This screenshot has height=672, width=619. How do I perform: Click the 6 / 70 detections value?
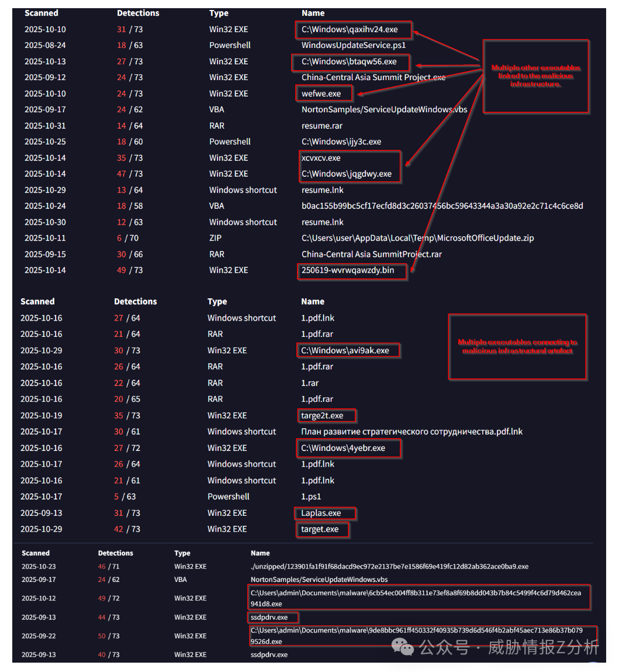[x=127, y=238]
